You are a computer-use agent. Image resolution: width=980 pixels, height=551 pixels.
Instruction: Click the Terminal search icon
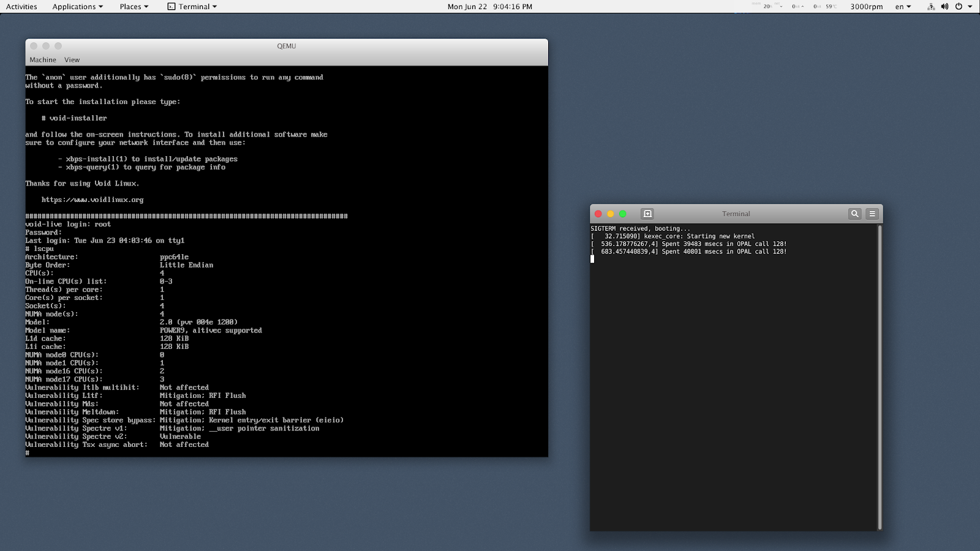coord(854,214)
